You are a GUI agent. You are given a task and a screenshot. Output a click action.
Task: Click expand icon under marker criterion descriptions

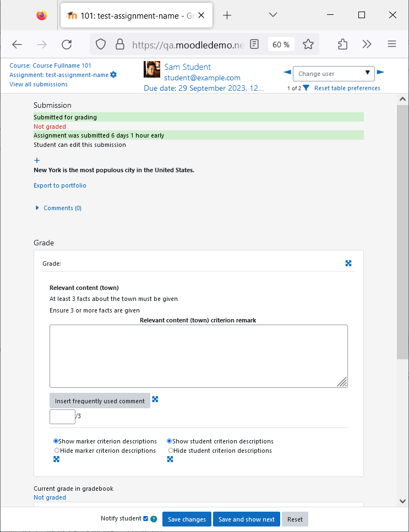(x=56, y=459)
